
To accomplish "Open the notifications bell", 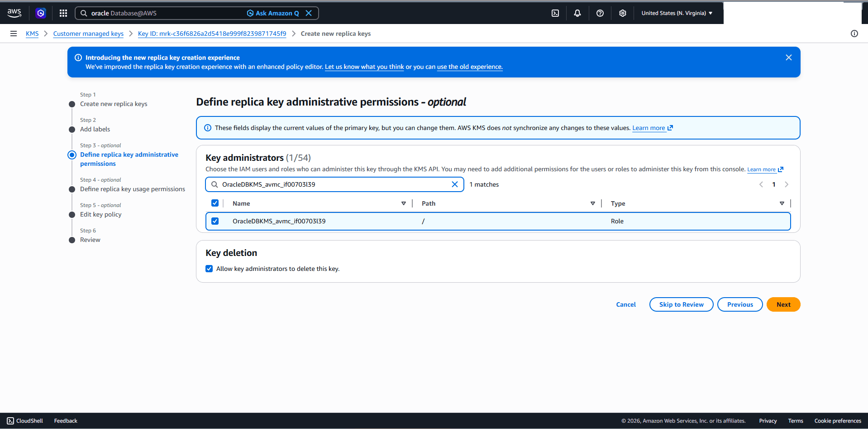I will click(577, 13).
